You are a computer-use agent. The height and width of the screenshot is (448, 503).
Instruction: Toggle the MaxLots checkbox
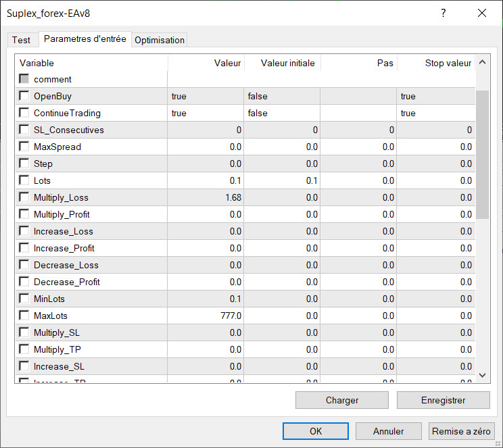click(24, 316)
